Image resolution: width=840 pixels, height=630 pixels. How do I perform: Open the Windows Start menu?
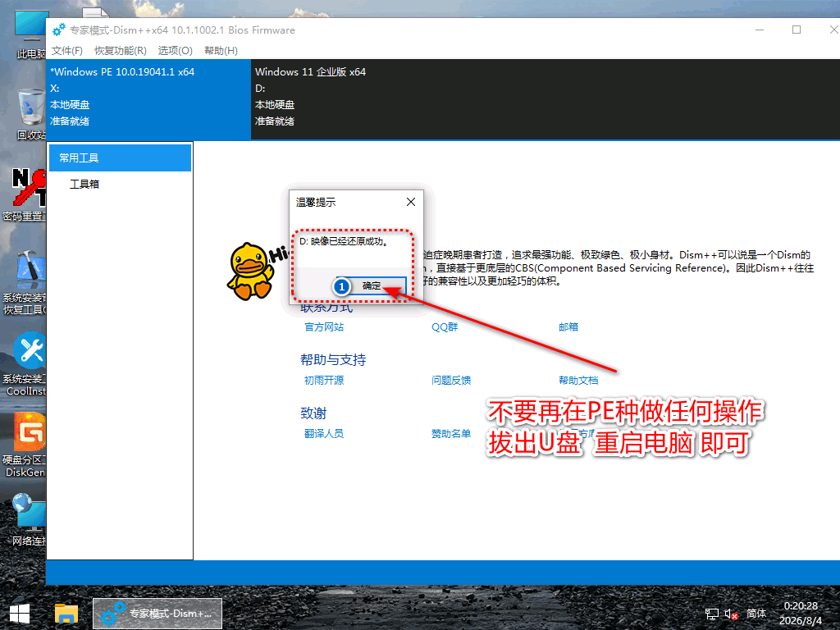(20, 614)
